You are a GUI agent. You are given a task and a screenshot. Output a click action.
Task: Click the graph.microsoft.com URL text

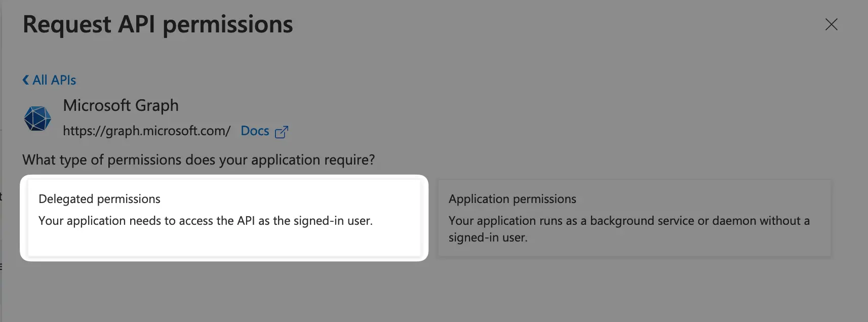point(146,130)
